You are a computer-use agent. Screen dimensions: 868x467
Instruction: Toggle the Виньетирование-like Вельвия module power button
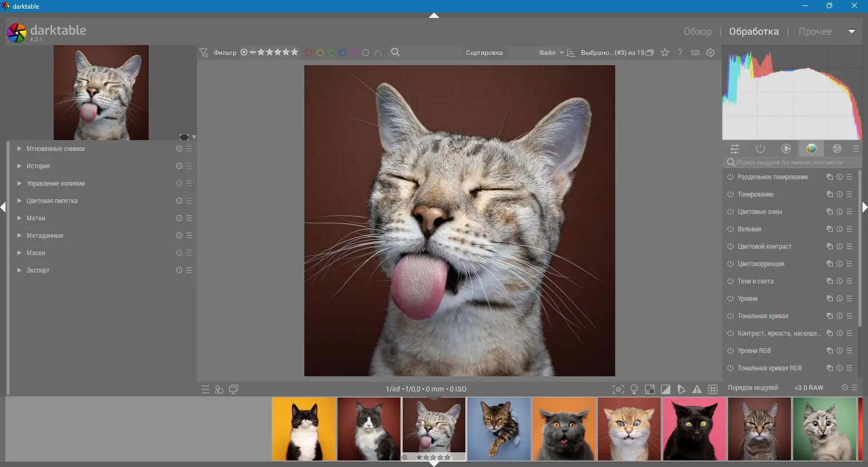click(730, 229)
